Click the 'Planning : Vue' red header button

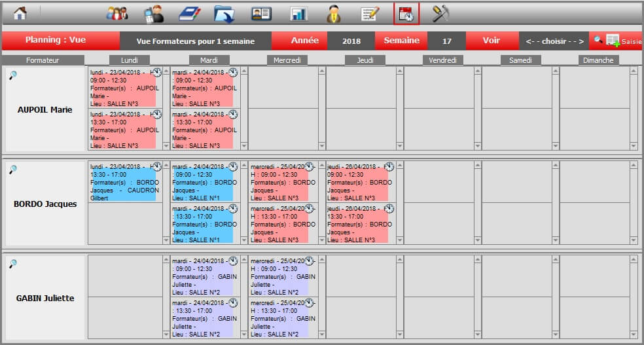(61, 41)
